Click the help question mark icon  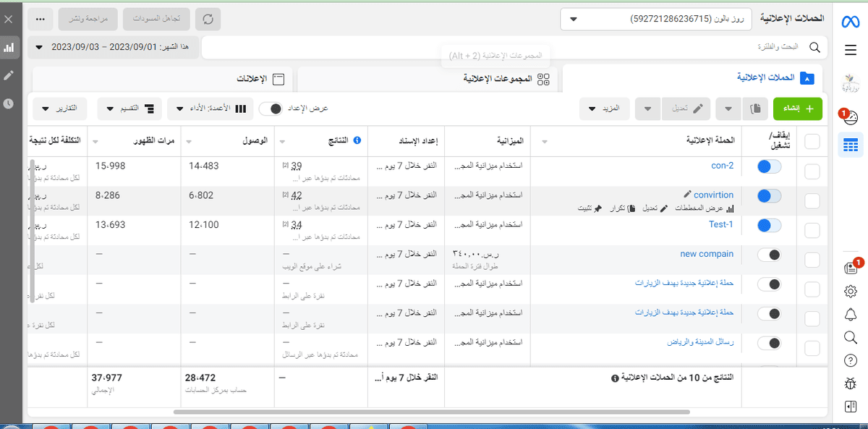[851, 360]
